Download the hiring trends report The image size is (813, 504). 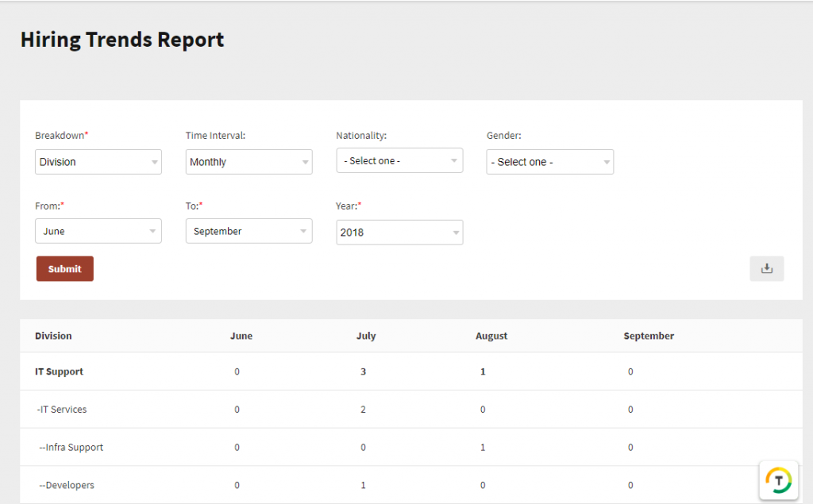click(766, 268)
